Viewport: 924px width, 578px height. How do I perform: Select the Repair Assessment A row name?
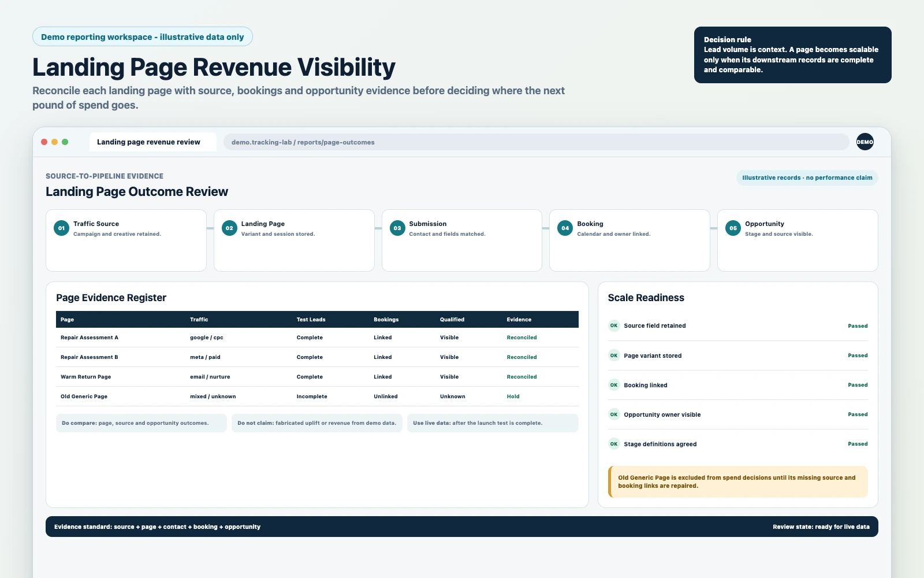tap(90, 338)
